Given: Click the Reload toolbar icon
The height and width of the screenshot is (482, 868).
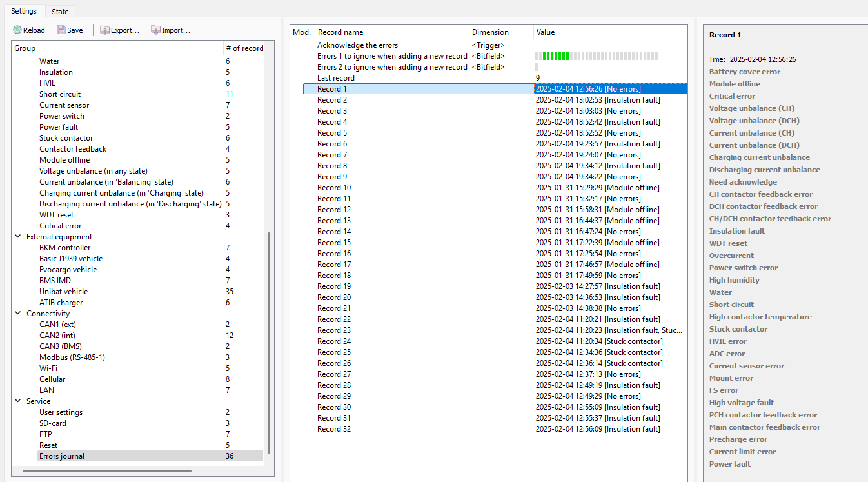Looking at the screenshot, I should coord(17,30).
